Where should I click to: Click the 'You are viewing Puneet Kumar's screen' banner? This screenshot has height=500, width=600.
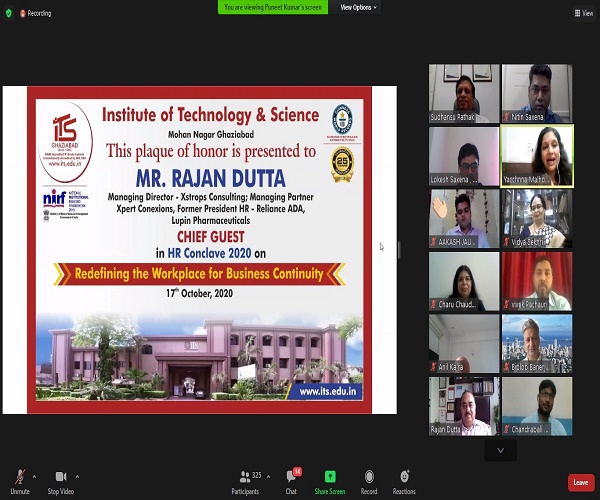coord(273,7)
